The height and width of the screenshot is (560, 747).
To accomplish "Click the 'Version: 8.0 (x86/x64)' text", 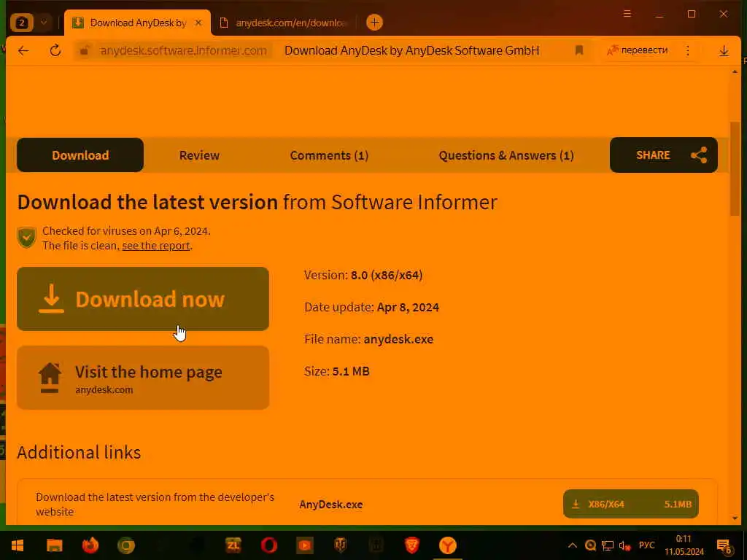I will pyautogui.click(x=363, y=275).
